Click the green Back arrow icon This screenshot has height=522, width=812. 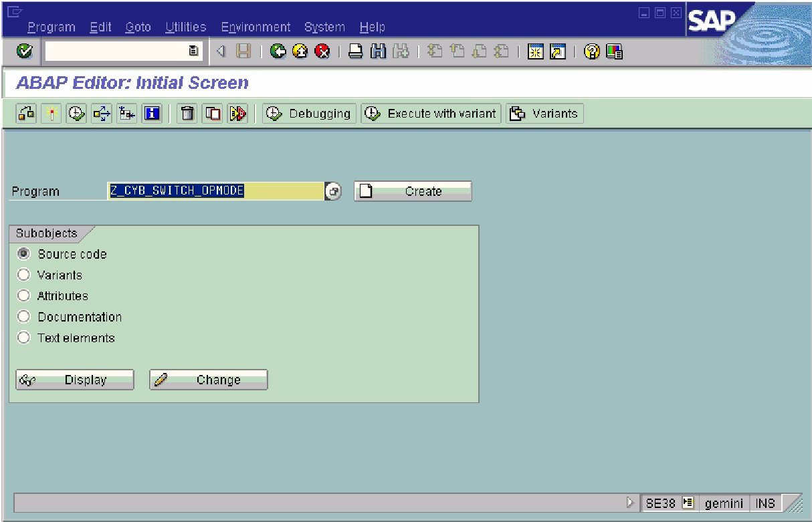pos(278,51)
